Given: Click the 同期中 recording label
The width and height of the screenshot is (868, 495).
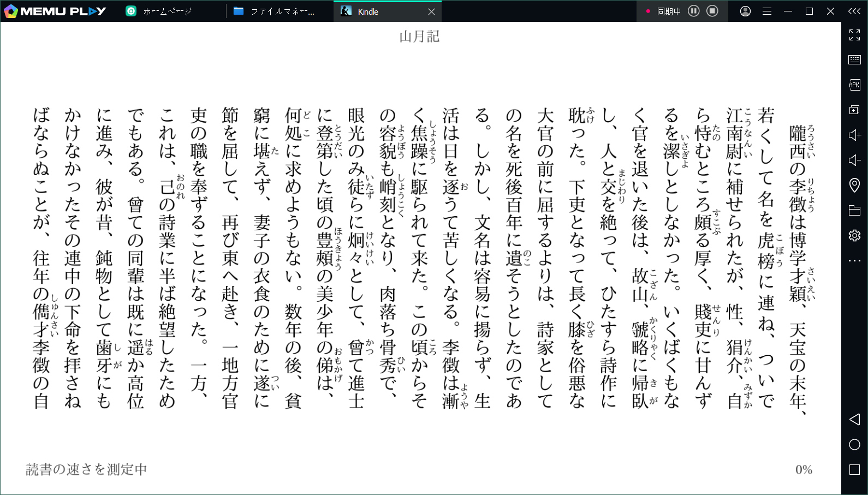Looking at the screenshot, I should 669,11.
